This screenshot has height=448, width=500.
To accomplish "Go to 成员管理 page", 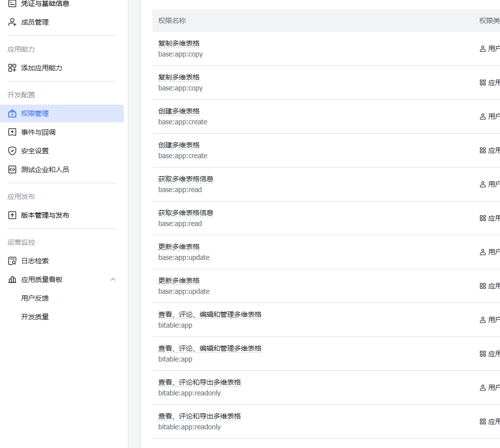I will tap(35, 22).
